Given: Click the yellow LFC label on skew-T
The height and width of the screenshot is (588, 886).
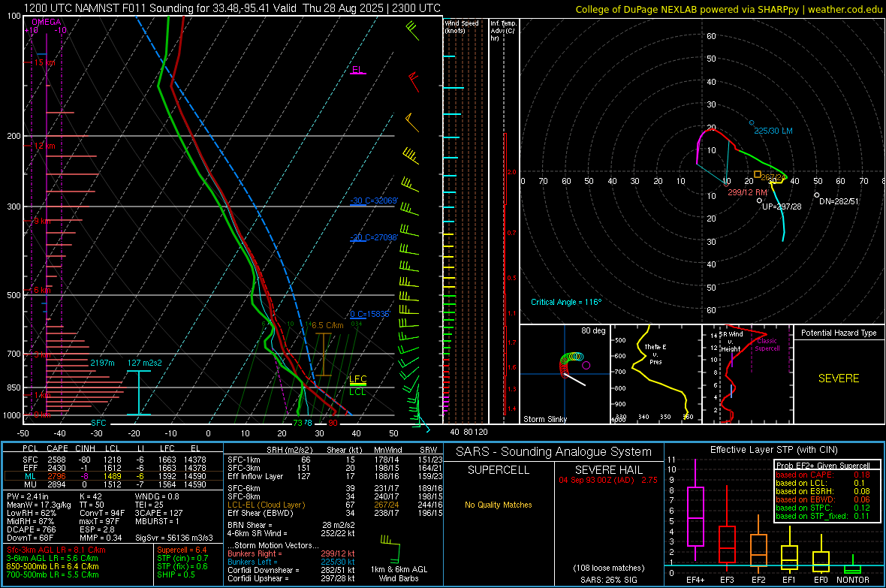Looking at the screenshot, I should pyautogui.click(x=357, y=378).
